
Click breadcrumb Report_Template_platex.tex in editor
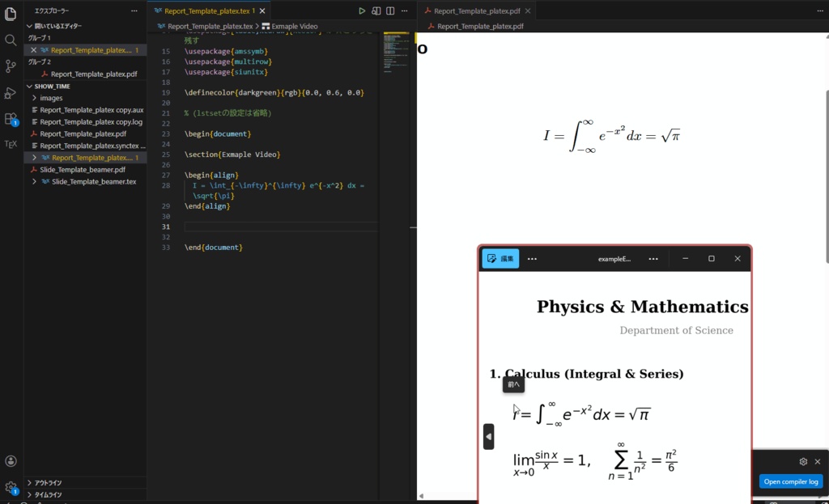(x=210, y=26)
